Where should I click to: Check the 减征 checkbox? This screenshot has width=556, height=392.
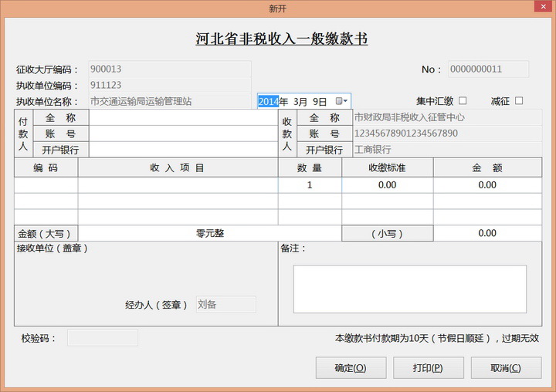(519, 101)
